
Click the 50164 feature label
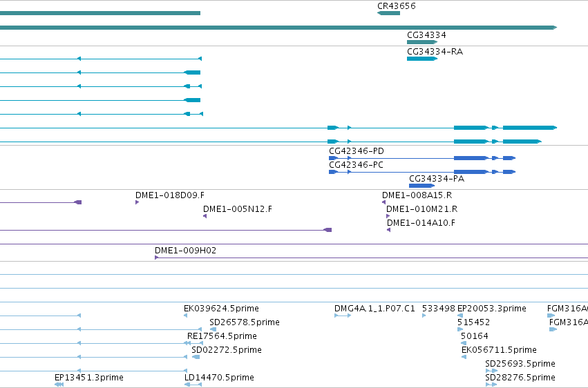tap(475, 336)
